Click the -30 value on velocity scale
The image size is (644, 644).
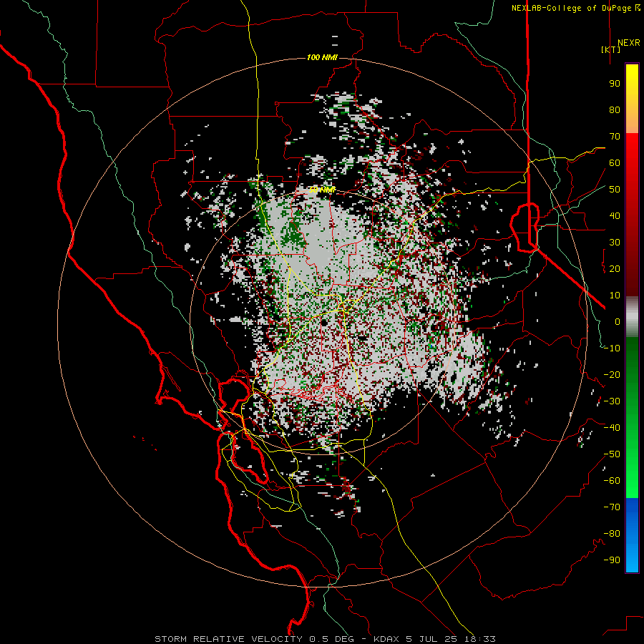click(x=612, y=401)
